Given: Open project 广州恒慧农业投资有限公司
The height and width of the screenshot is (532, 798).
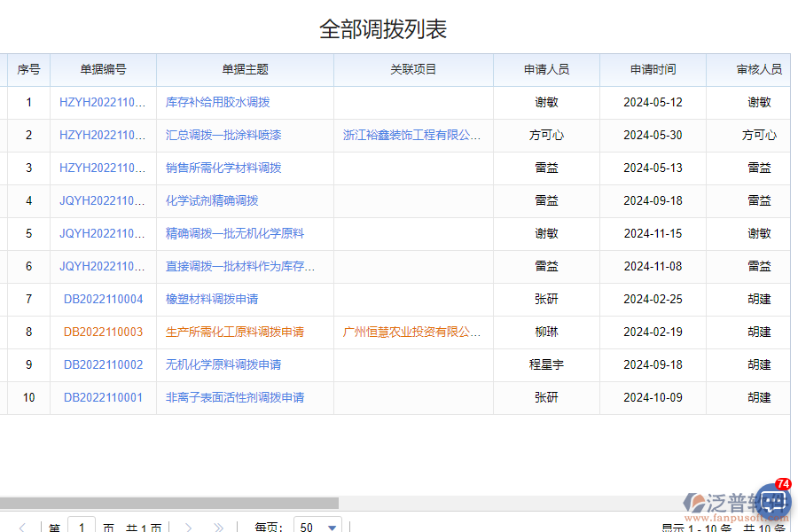Looking at the screenshot, I should (x=413, y=332).
